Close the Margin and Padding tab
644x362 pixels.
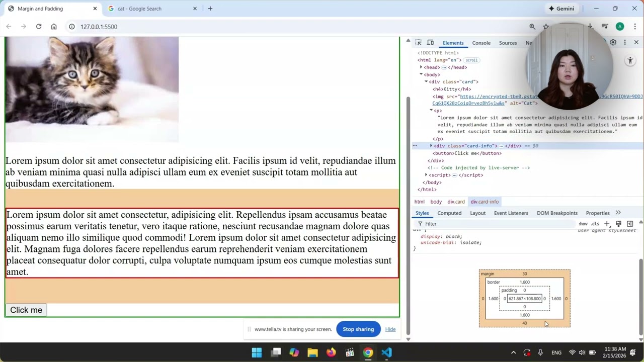pyautogui.click(x=95, y=9)
